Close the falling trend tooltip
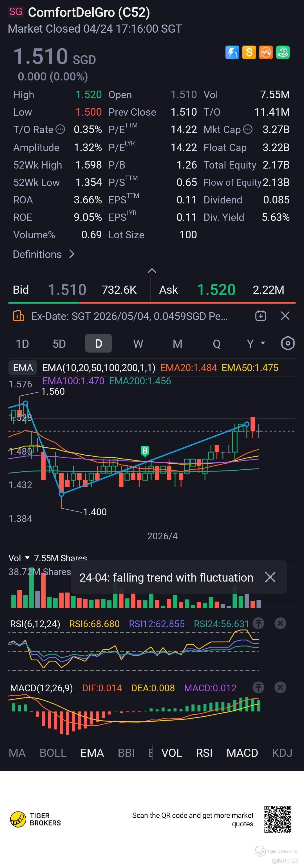Image resolution: width=304 pixels, height=868 pixels. click(270, 577)
